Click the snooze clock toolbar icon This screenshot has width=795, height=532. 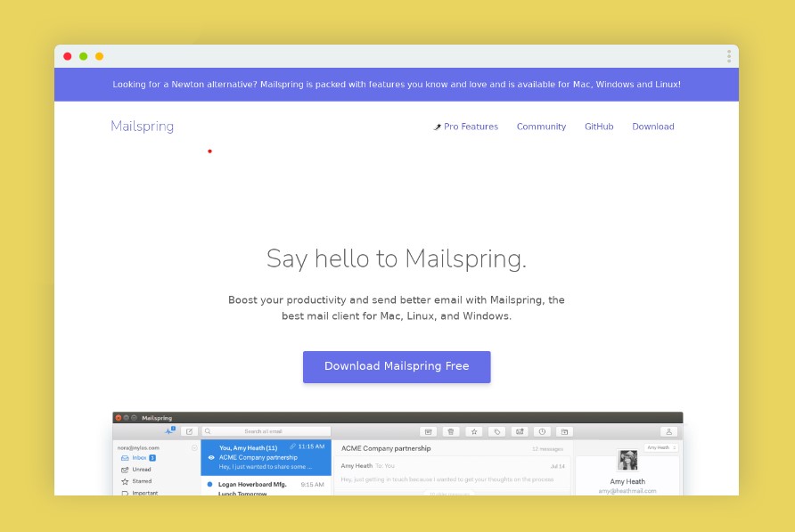pos(542,431)
